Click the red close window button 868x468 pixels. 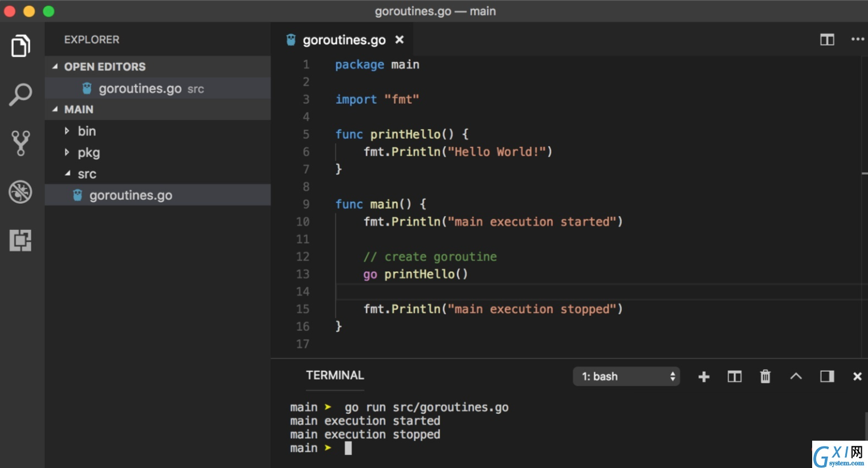click(x=10, y=11)
